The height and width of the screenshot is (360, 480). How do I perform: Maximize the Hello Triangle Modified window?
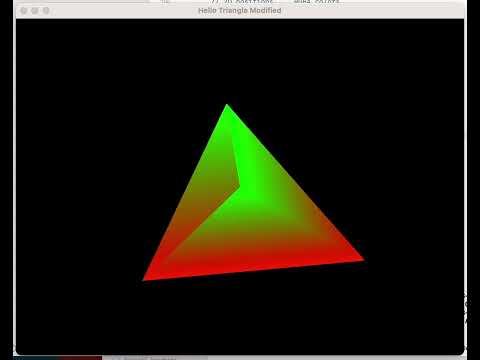[x=46, y=11]
